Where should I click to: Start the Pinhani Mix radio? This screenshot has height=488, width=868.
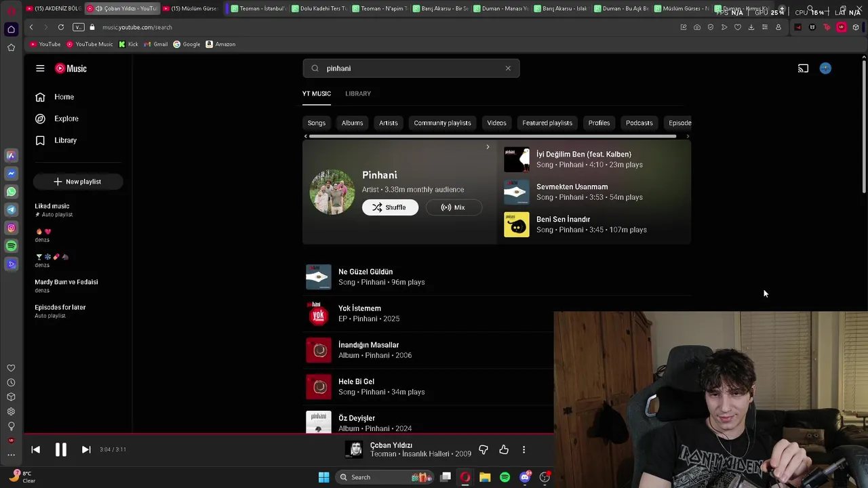pos(454,207)
